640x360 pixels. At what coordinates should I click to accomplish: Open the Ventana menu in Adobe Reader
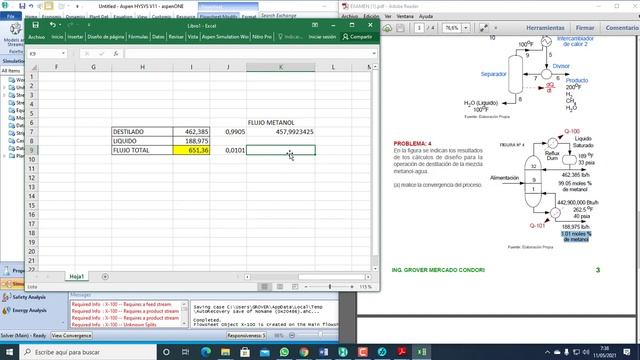[405, 16]
